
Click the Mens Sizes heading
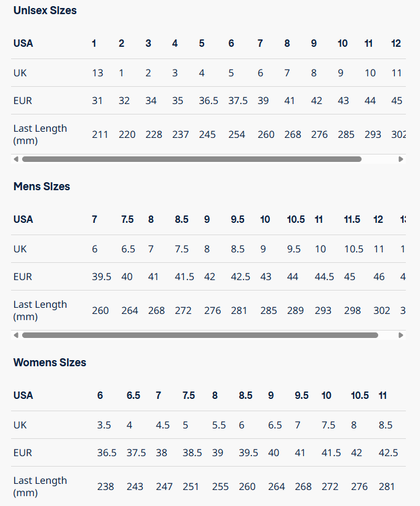coord(42,187)
